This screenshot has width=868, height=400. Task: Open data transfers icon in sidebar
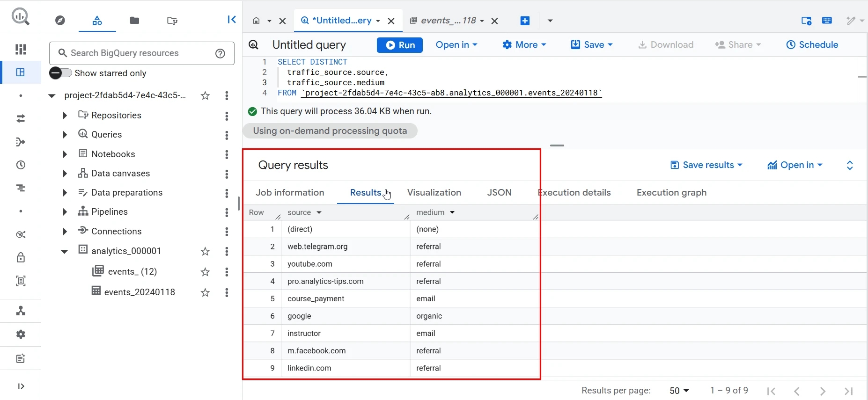pyautogui.click(x=21, y=119)
